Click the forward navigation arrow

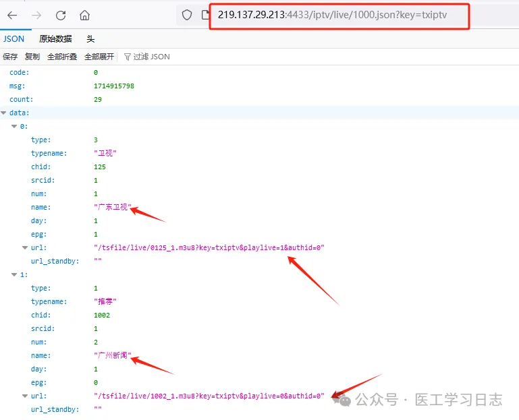click(x=36, y=16)
